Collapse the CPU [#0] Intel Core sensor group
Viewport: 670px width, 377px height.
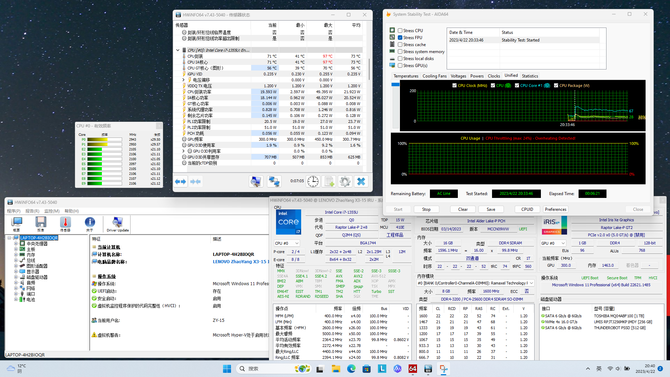coord(178,50)
